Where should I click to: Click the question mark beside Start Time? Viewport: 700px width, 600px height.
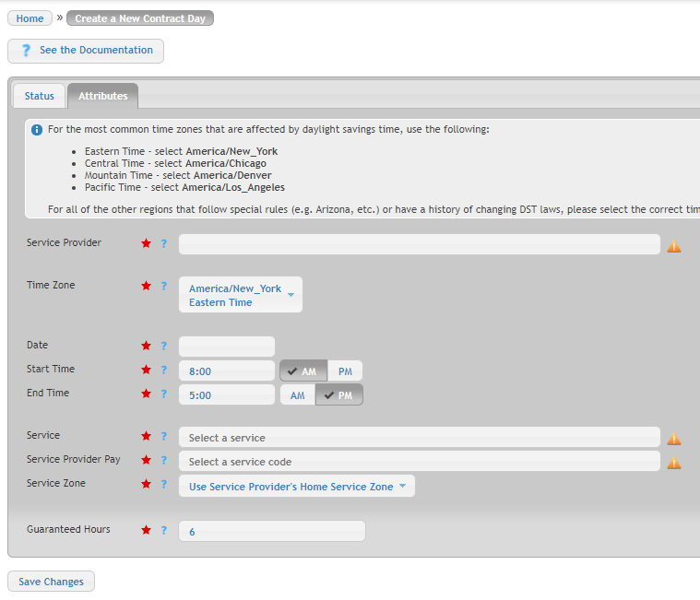[164, 370]
